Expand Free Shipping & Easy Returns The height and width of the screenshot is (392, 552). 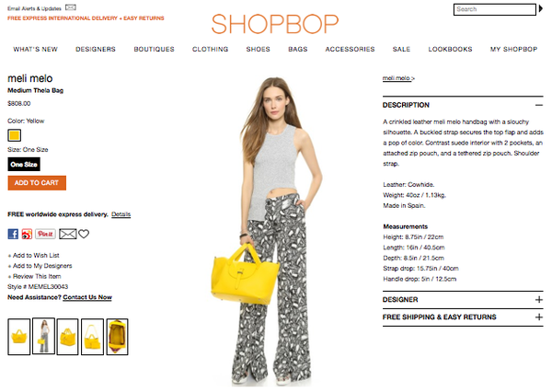coord(538,317)
